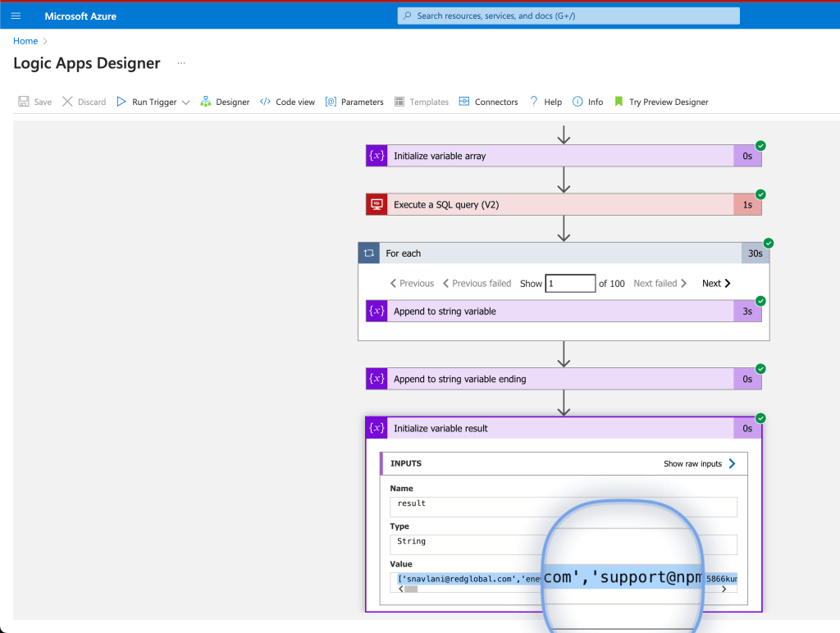Collapse the Initialize variable result action

563,429
